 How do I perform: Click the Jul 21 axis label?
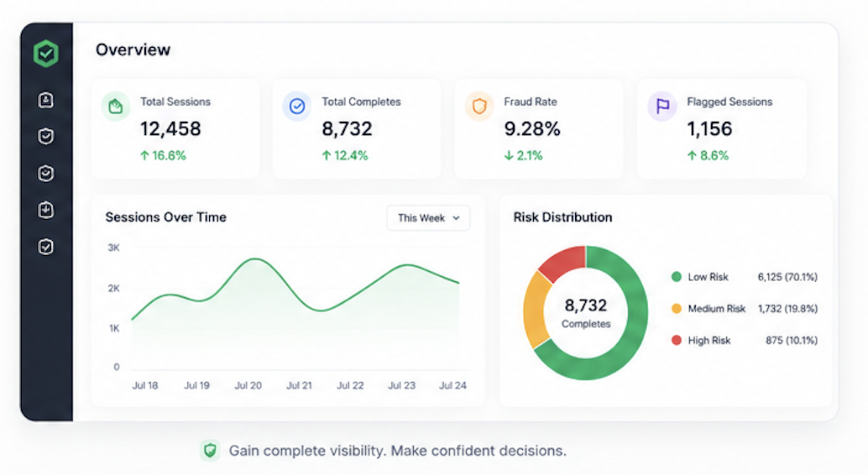(299, 385)
